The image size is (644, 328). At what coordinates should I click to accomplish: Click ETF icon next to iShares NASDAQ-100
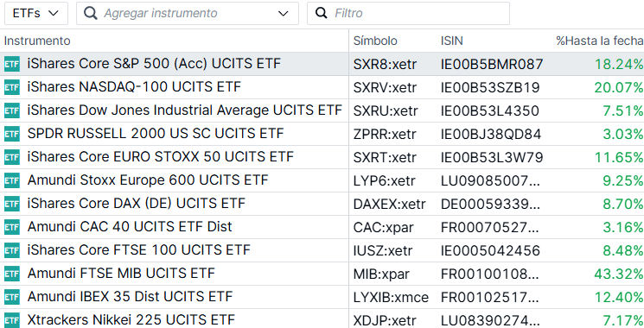12,87
